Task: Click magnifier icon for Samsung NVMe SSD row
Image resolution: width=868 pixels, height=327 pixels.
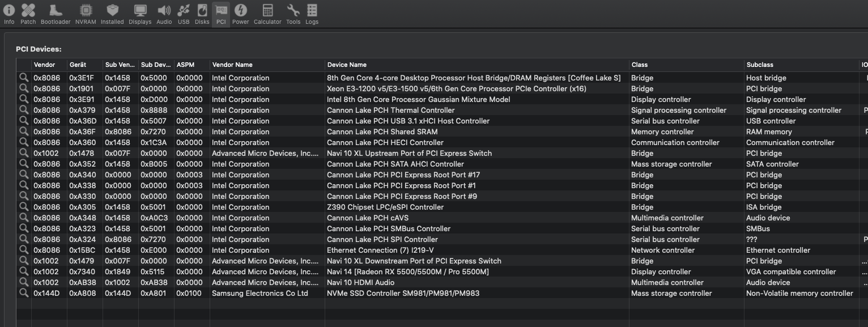Action: (x=24, y=293)
